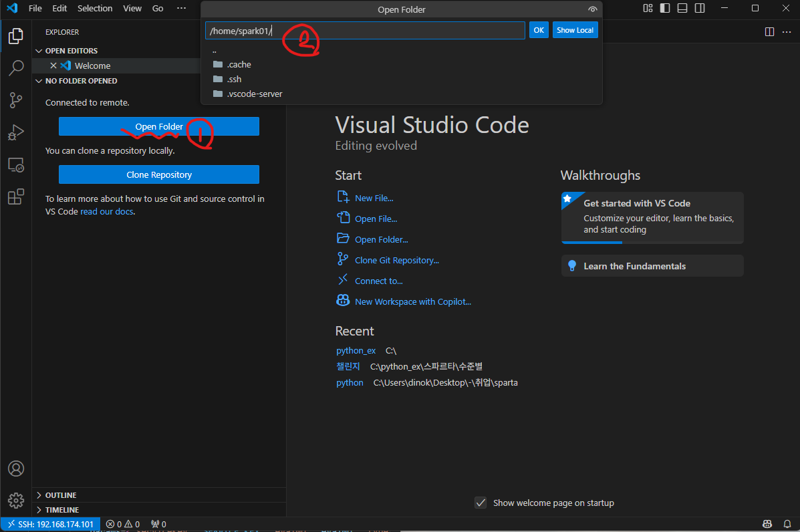Viewport: 800px width, 532px height.
Task: Open notifications bell in status bar
Action: 787,524
